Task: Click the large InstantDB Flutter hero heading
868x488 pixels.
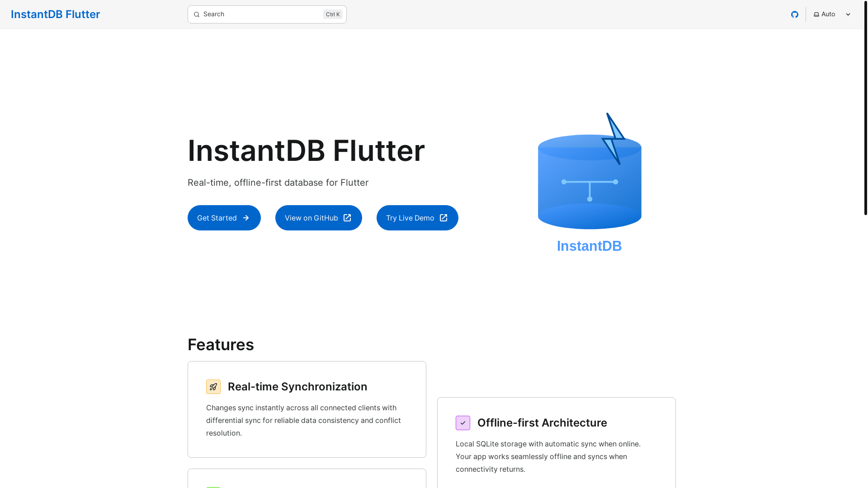Action: tap(306, 150)
